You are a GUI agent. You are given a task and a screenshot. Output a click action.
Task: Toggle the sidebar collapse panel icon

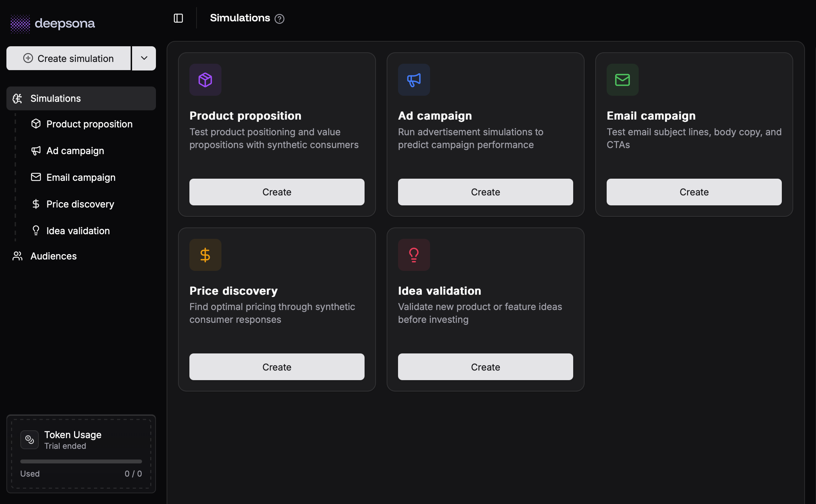[178, 18]
